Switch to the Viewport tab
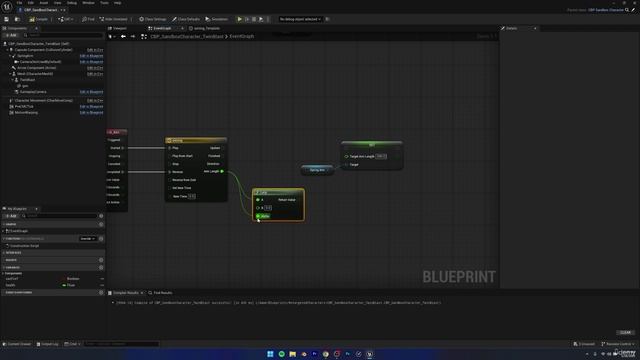640x360 pixels. [x=118, y=29]
